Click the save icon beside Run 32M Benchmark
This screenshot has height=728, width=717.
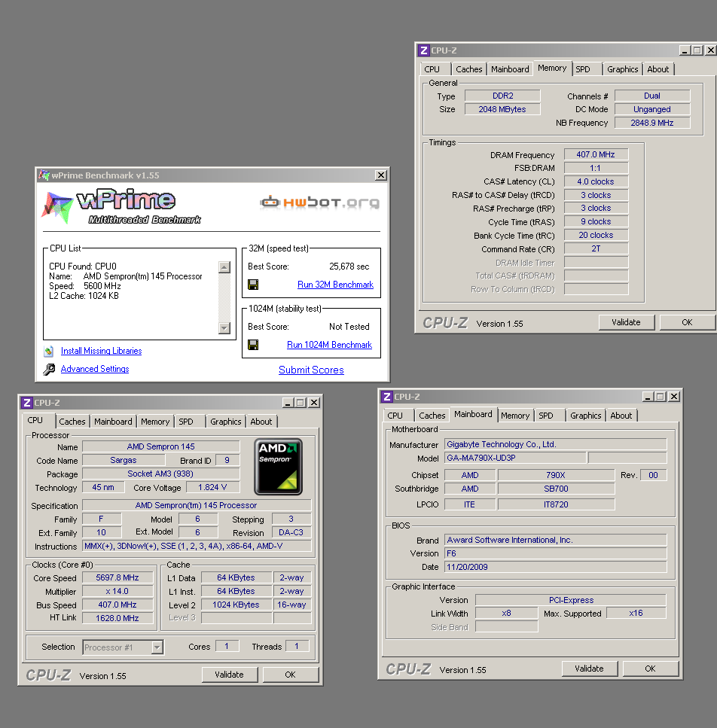[x=253, y=285]
